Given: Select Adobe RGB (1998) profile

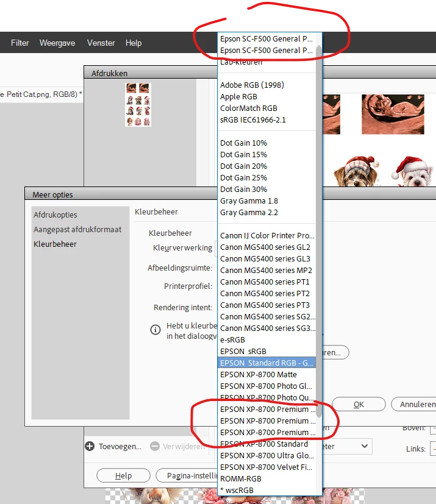Looking at the screenshot, I should click(266, 85).
